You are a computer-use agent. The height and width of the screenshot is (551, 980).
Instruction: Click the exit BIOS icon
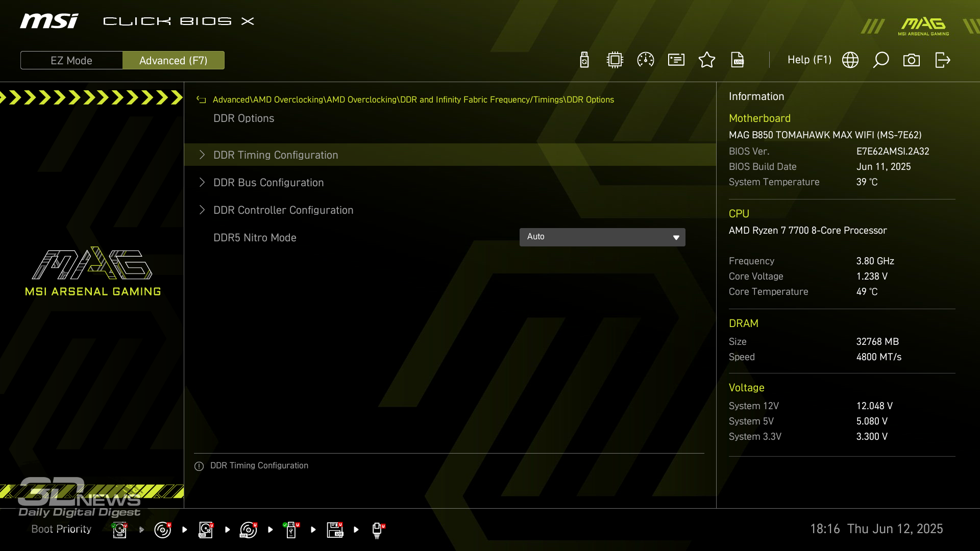(x=943, y=60)
